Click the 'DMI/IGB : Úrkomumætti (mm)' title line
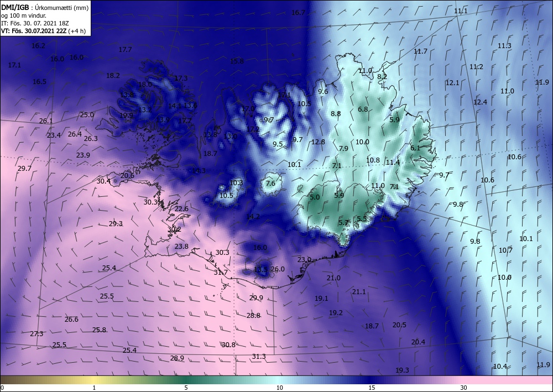553x392 pixels. (x=45, y=7)
